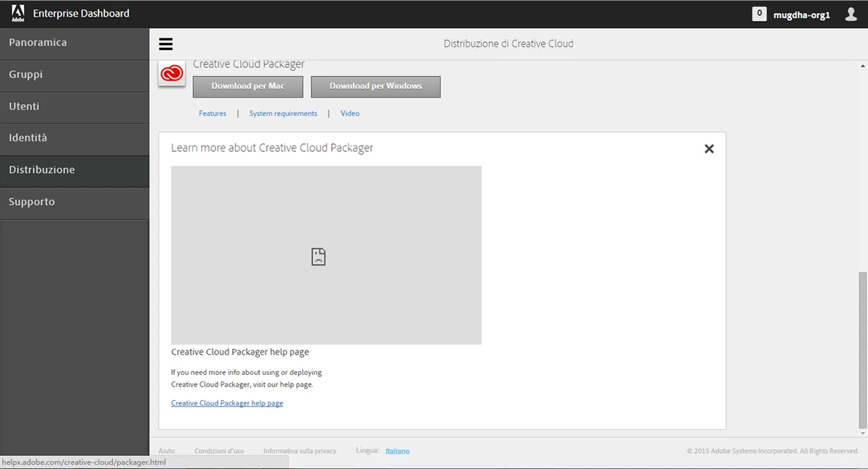The height and width of the screenshot is (469, 868).
Task: Open Supporto in the sidebar
Action: pyautogui.click(x=75, y=202)
